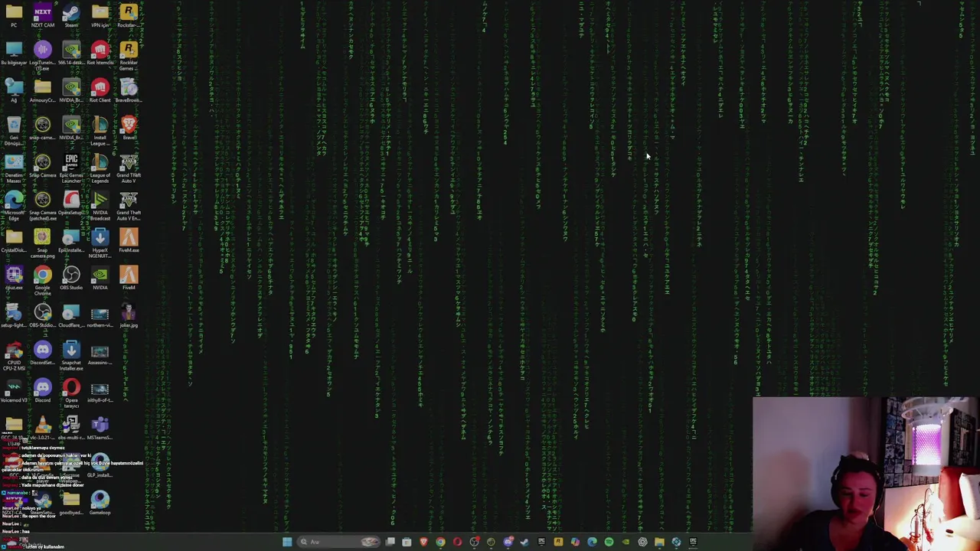Select the cpuz.exe desktop icon
Image resolution: width=980 pixels, height=551 pixels.
(14, 277)
